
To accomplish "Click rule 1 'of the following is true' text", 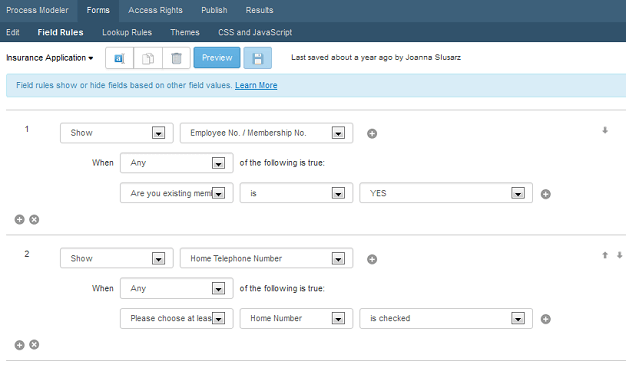I will point(282,163).
